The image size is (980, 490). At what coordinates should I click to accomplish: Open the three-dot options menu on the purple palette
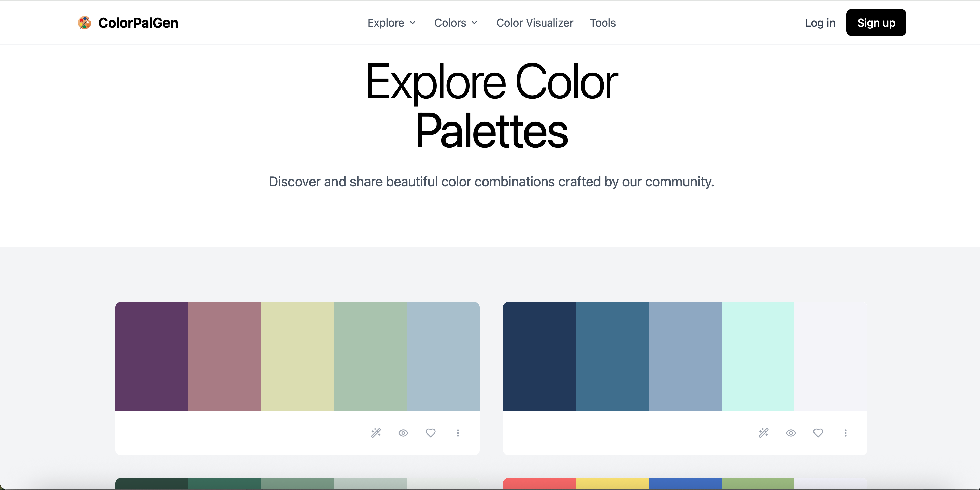point(458,433)
